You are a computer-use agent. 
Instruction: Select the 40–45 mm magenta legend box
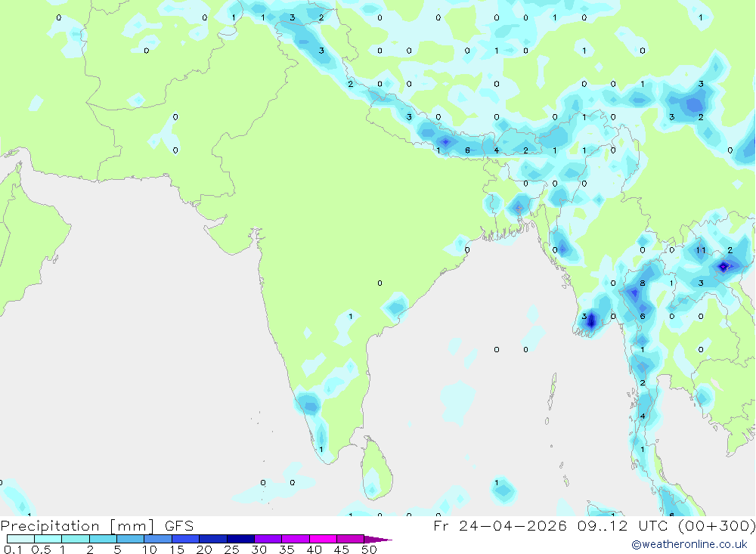(x=323, y=539)
